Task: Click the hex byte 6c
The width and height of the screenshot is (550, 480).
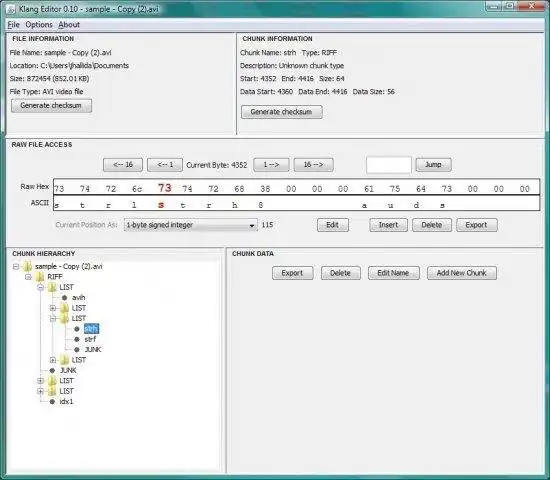Action: [x=137, y=189]
